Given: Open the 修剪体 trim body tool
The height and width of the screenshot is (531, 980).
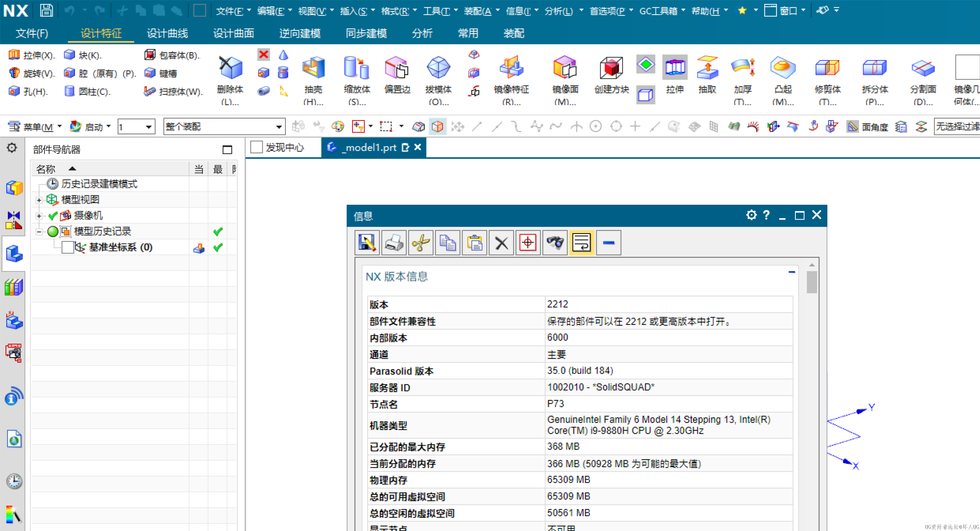Looking at the screenshot, I should pos(827,80).
